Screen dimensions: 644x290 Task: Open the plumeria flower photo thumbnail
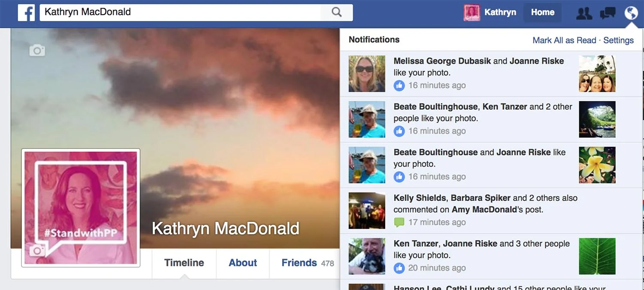(597, 165)
